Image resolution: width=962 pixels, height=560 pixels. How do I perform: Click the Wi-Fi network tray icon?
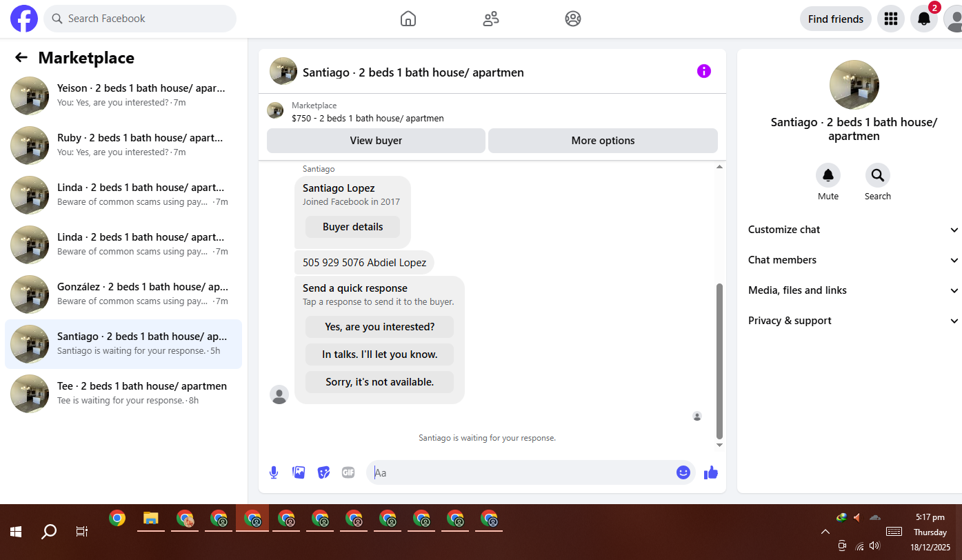coord(859,546)
